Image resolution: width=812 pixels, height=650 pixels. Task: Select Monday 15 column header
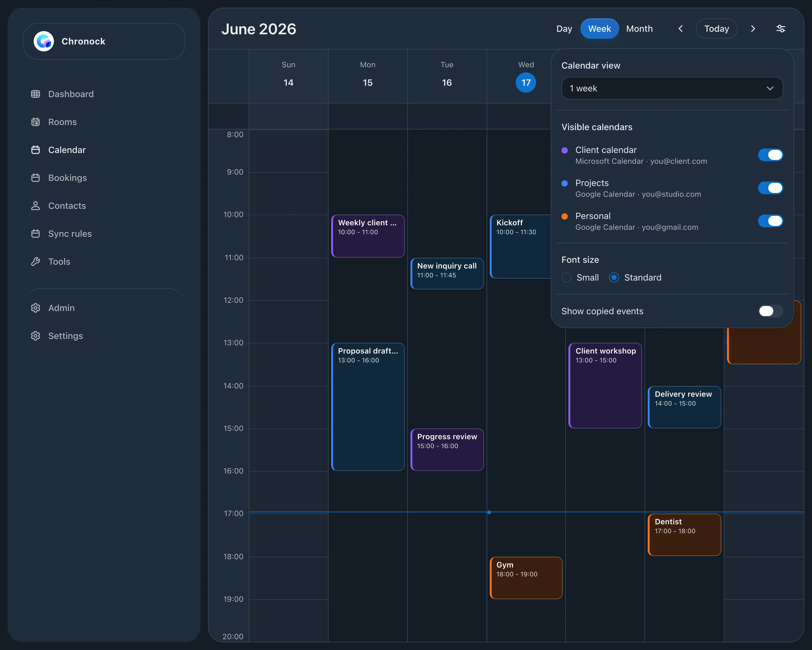(368, 76)
